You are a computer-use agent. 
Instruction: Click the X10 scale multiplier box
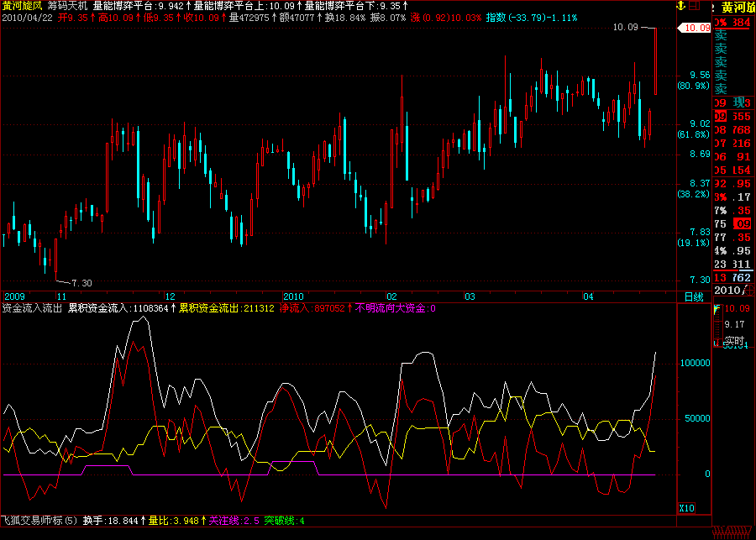(687, 508)
